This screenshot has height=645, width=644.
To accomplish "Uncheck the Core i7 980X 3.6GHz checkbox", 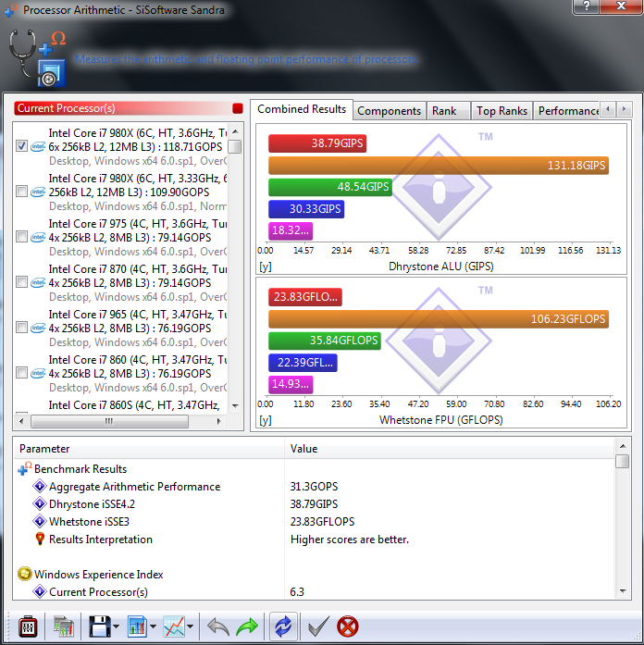I will coord(22,146).
